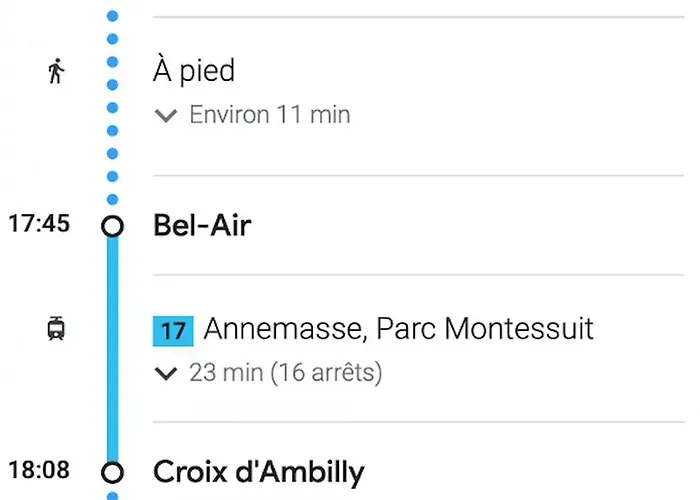Click the blue dot below Croix d'Ambilly marker
This screenshot has width=700, height=500.
[113, 495]
